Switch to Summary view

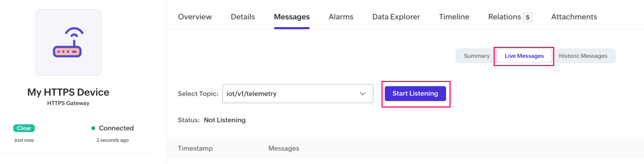point(476,56)
